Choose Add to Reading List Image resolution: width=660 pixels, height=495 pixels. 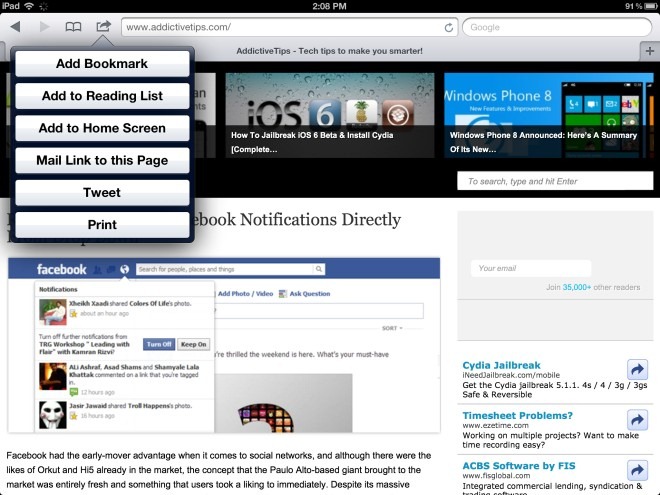coord(102,96)
